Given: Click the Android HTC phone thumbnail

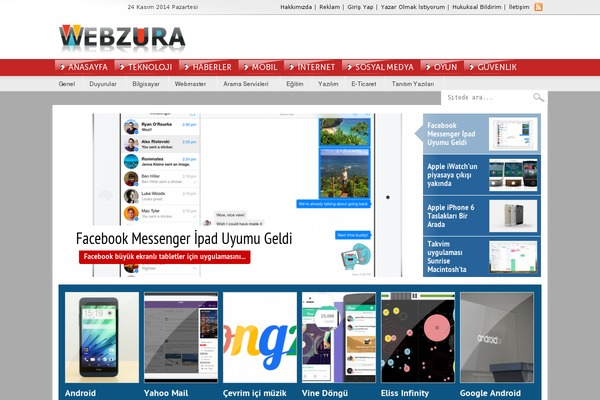Looking at the screenshot, I should pos(102,337).
